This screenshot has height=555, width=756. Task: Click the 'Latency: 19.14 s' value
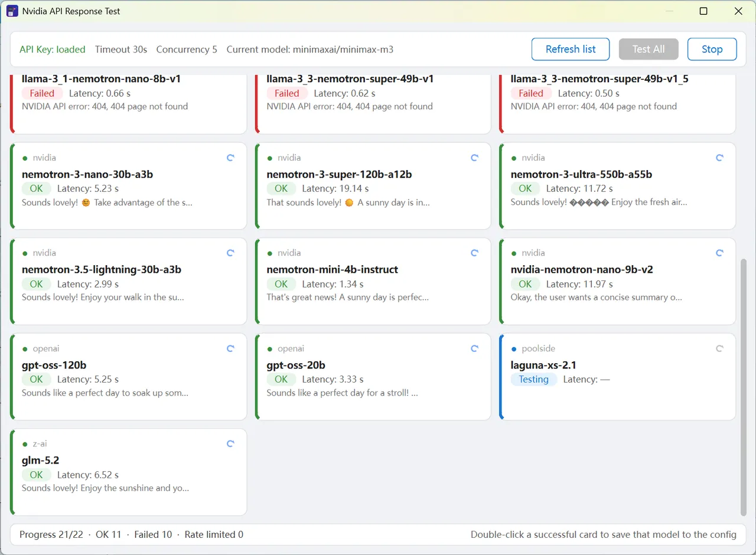tap(335, 188)
